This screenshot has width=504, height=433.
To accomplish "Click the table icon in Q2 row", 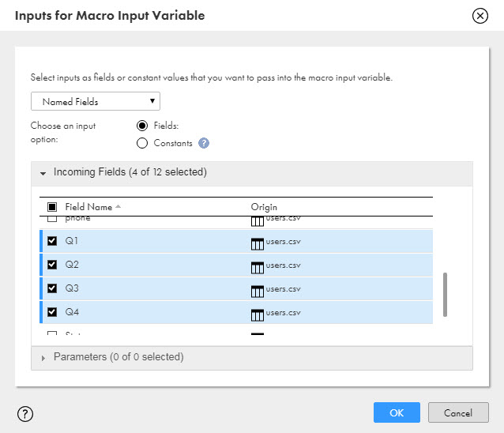I will point(258,268).
